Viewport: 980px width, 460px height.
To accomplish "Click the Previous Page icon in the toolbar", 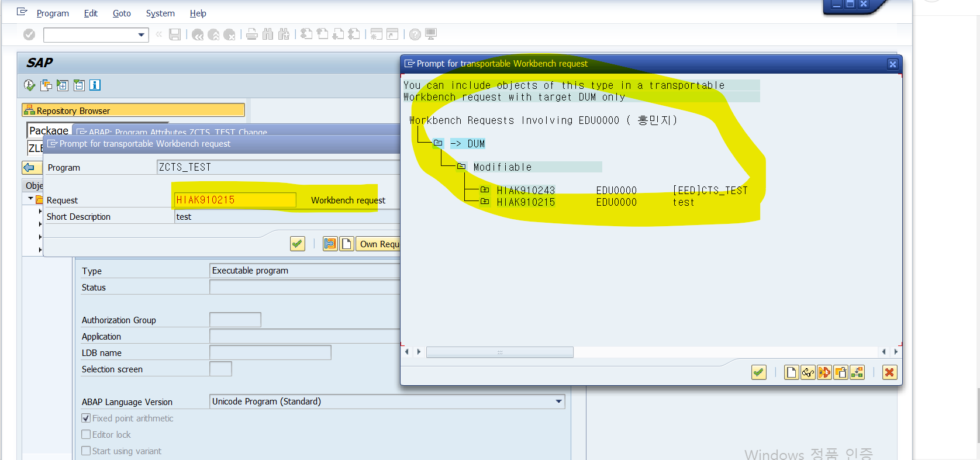I will click(x=322, y=34).
